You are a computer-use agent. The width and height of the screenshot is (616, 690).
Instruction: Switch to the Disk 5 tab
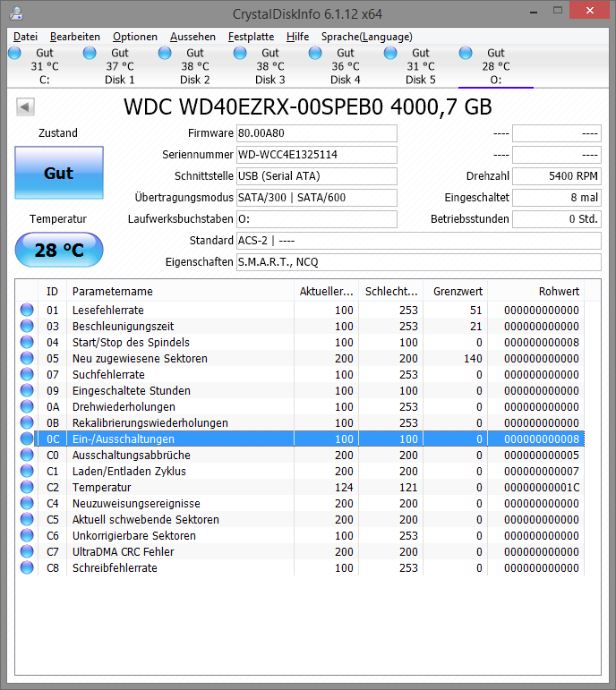[421, 66]
